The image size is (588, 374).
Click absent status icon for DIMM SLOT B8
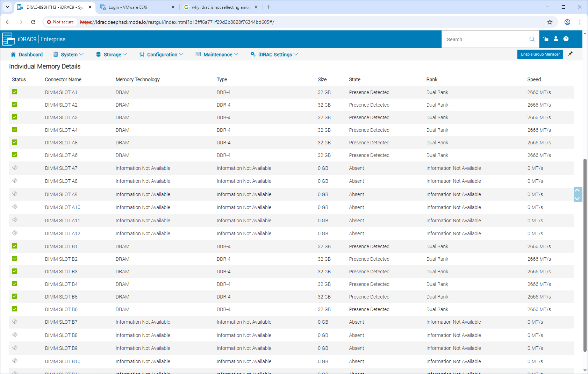pyautogui.click(x=15, y=335)
